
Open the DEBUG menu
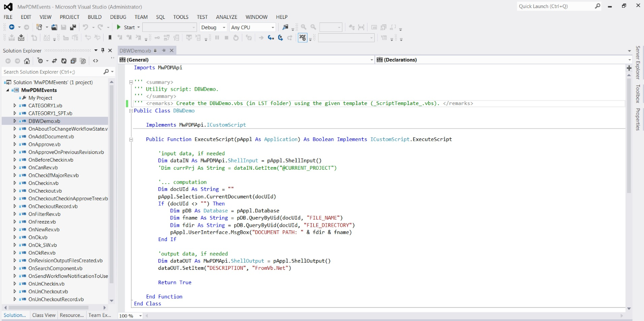[118, 17]
